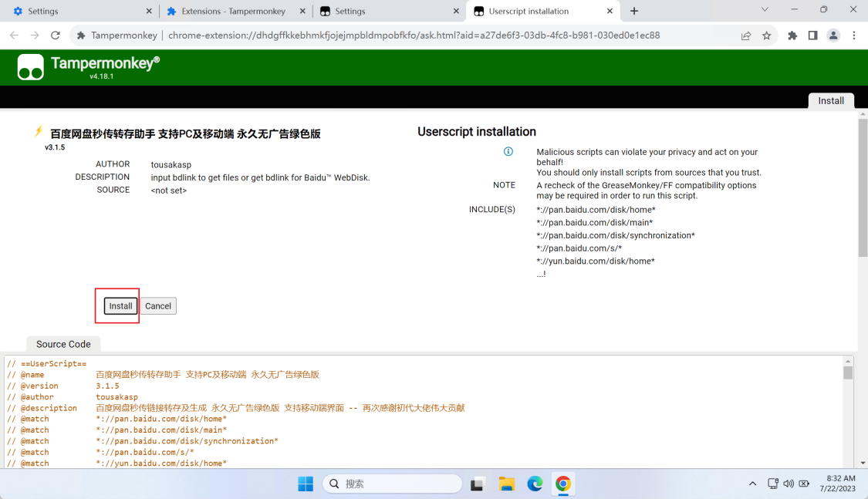Click the lightning bolt script icon

click(x=39, y=132)
